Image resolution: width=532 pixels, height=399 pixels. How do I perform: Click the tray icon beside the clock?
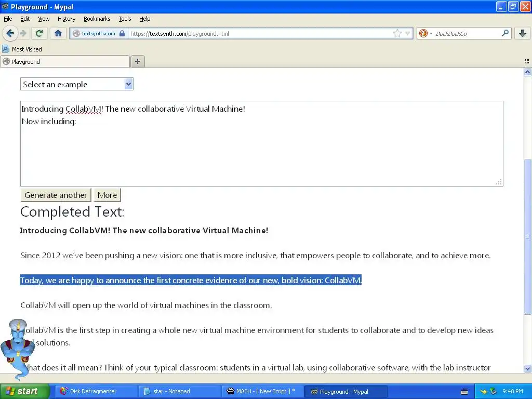tap(494, 392)
